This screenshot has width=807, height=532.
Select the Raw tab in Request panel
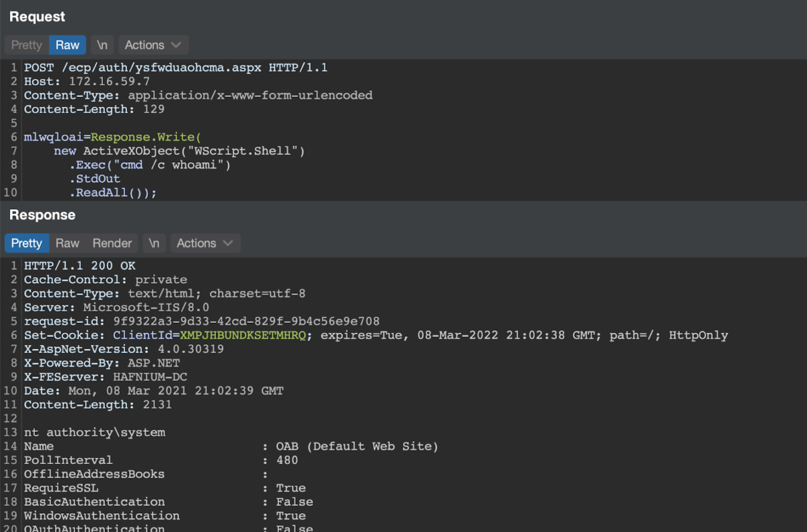67,45
